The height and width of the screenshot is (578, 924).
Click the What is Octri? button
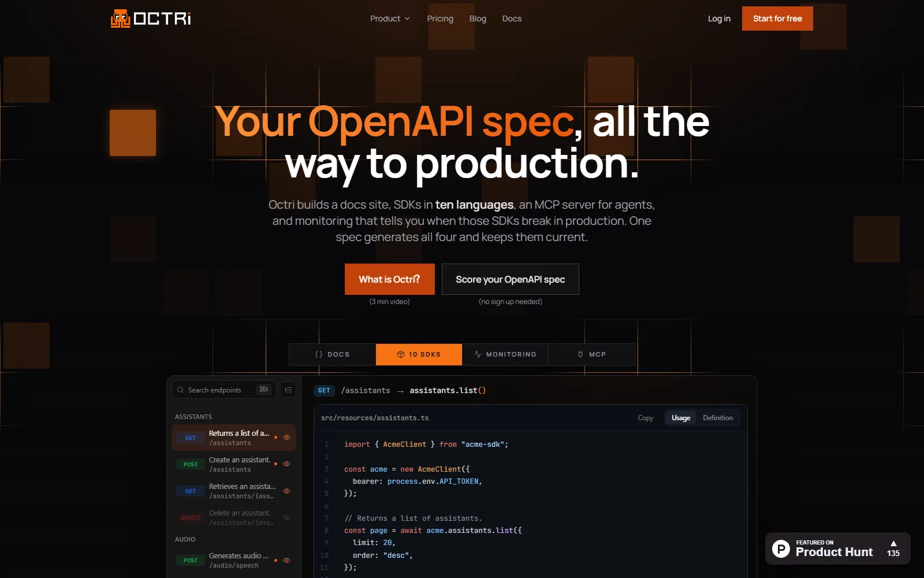389,279
